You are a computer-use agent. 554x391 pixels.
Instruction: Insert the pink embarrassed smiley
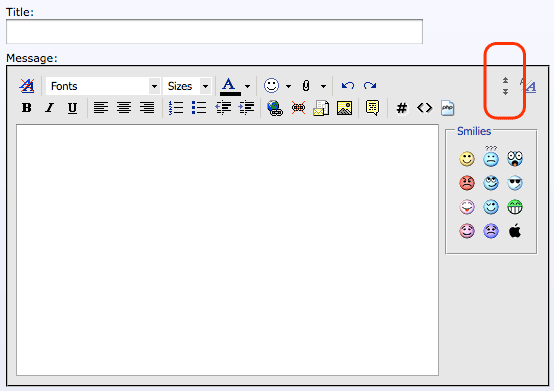[467, 231]
